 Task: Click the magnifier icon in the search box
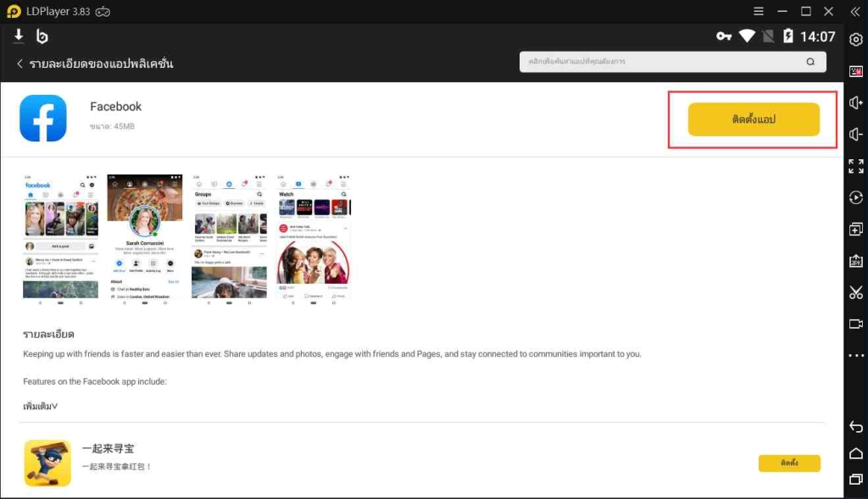tap(810, 61)
